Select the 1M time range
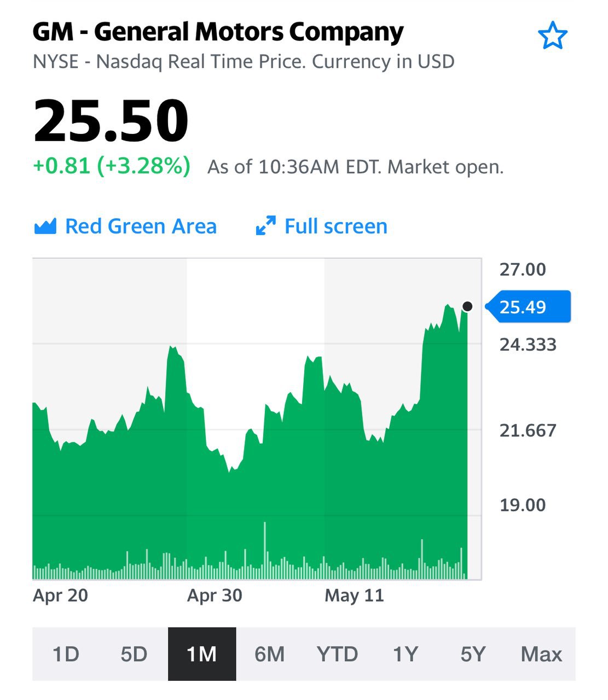Image resolution: width=608 pixels, height=700 pixels. click(202, 654)
